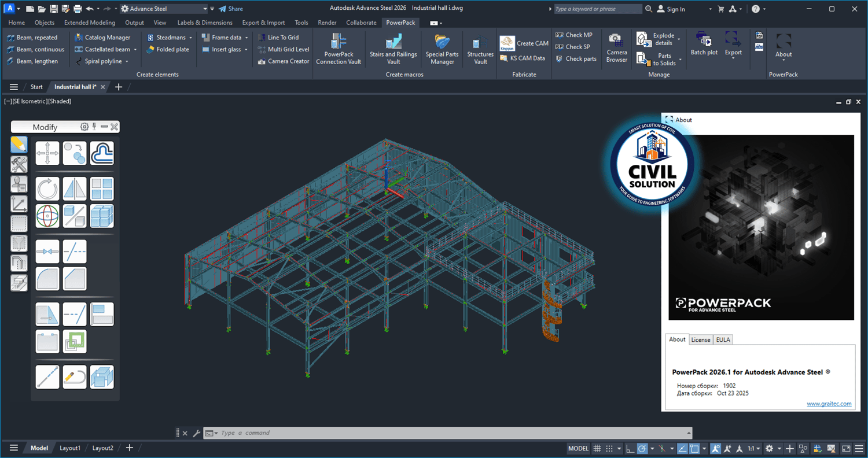Click Sign In
Screen dimensions: 868x458
(671, 9)
